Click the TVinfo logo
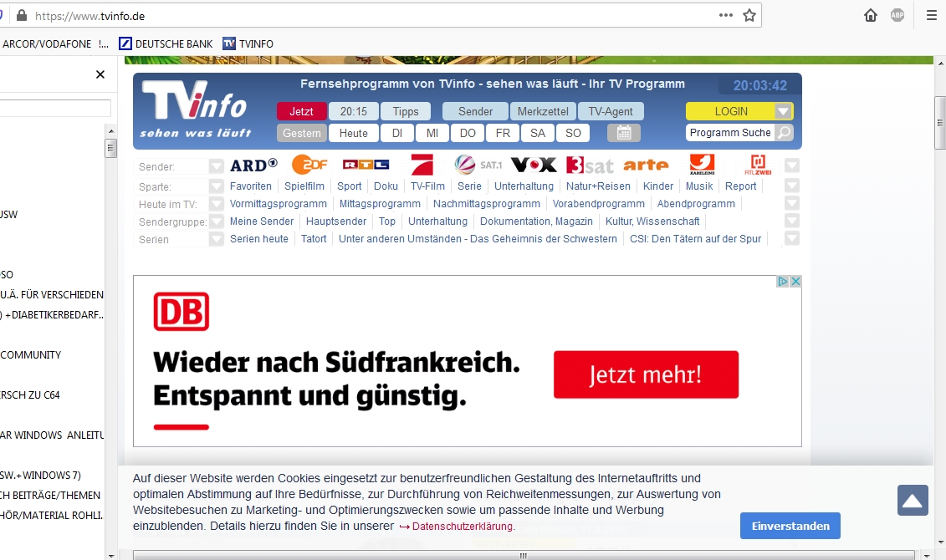Viewport: 946px width, 560px height. click(x=194, y=109)
